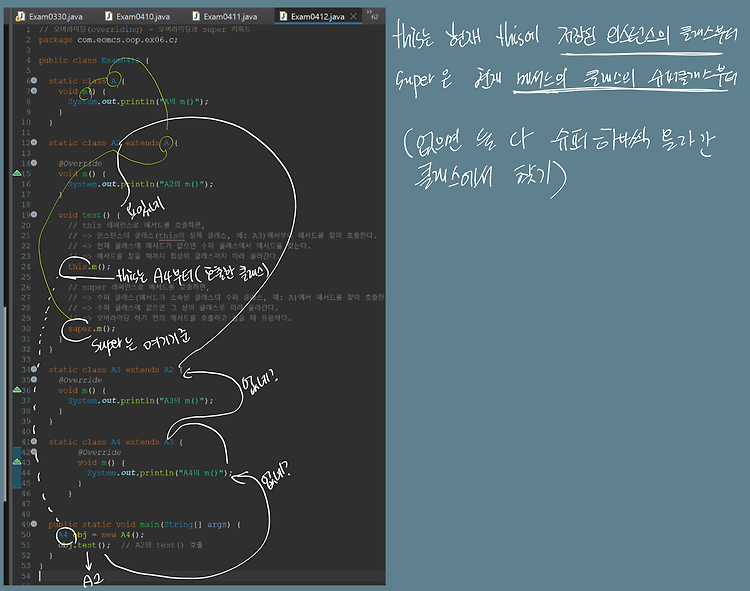This screenshot has width=750, height=591.
Task: Click the 'public class' declaration on line 4
Action: (94, 60)
